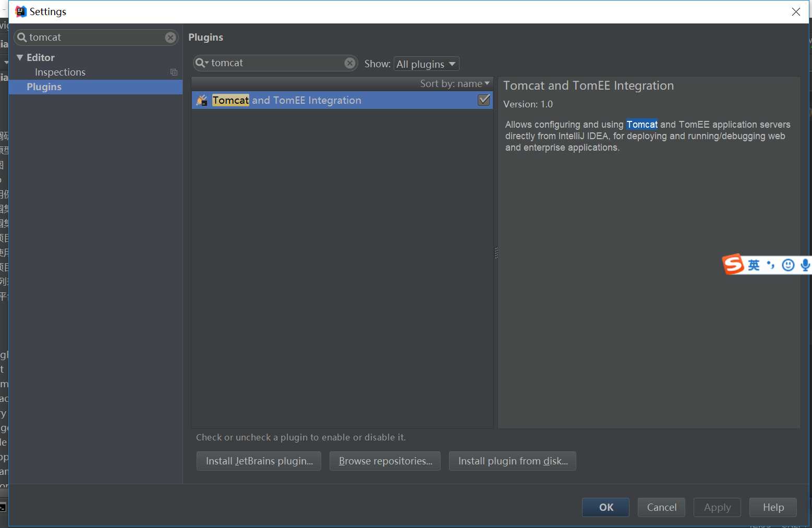Screen dimensions: 812x528
Task: Click the IntelliJ logo in Settings title bar
Action: (21, 11)
